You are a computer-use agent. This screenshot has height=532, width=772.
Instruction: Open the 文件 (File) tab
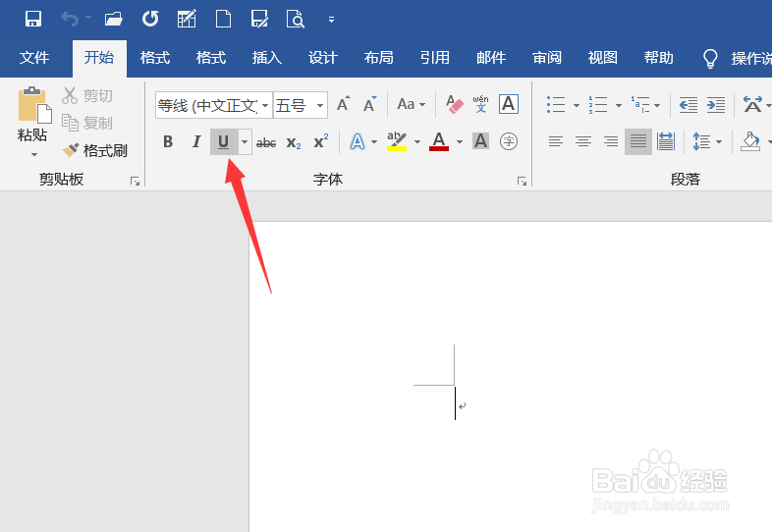coord(34,58)
